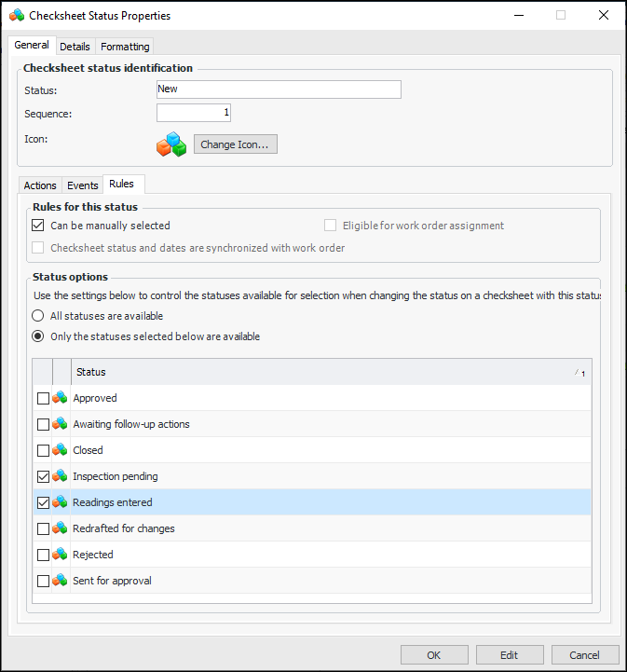
Task: Switch to the Details tab
Action: click(75, 47)
